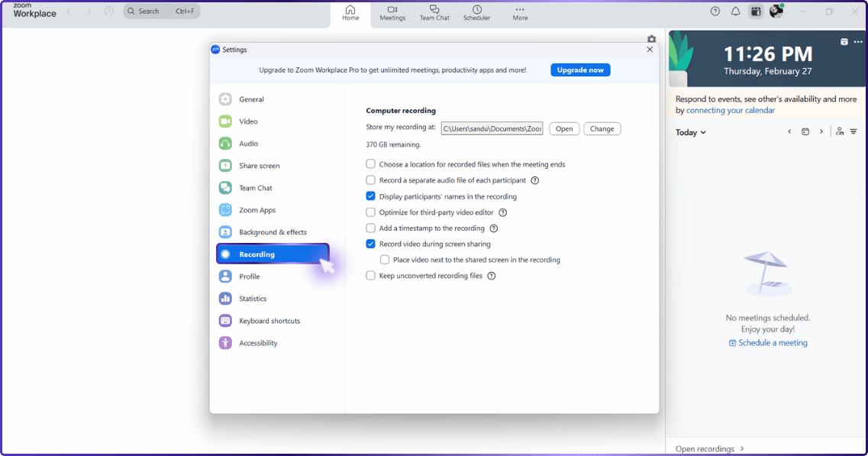Expand Open recordings chevron
The image size is (868, 456).
[742, 449]
